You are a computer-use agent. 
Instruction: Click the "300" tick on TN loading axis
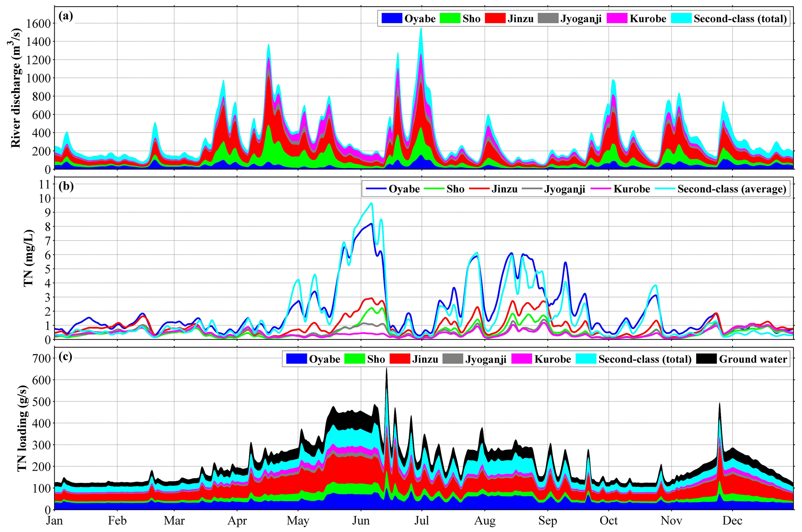tap(42, 445)
